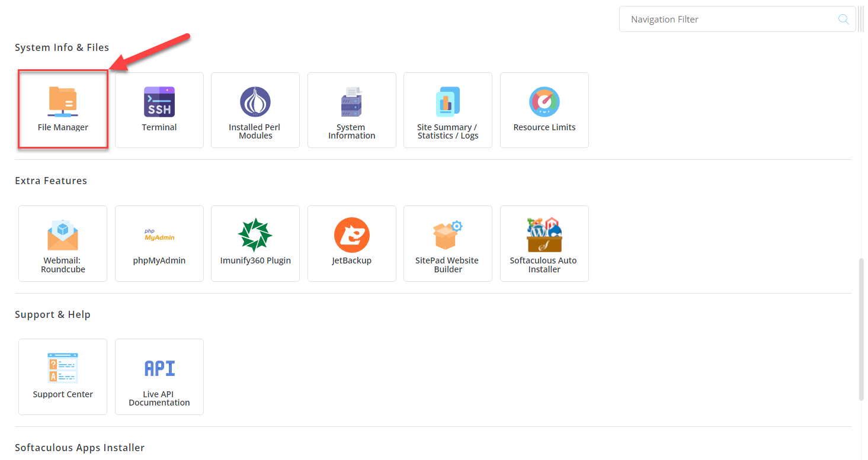This screenshot has height=460, width=868.
Task: View Installed Perl Modules
Action: pos(255,110)
